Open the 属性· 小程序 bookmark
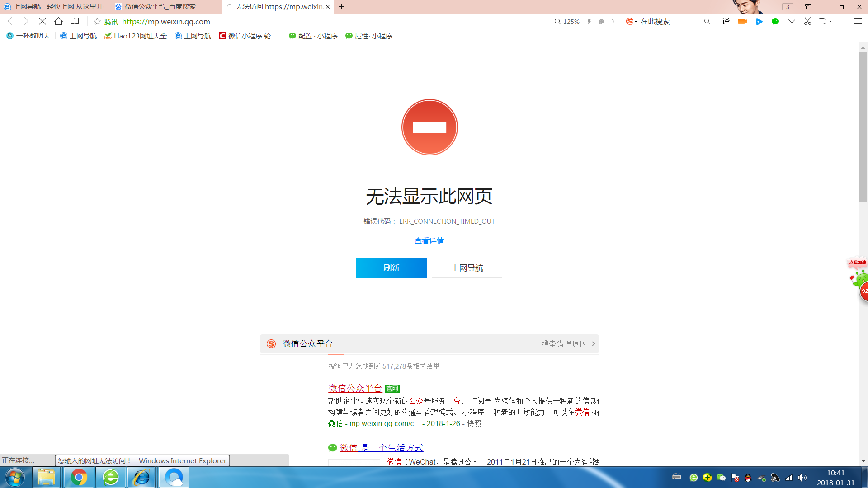Viewport: 868px width, 488px height. point(368,36)
